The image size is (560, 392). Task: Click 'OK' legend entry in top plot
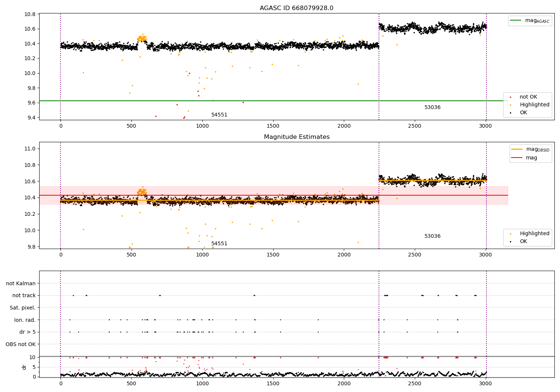coord(523,113)
